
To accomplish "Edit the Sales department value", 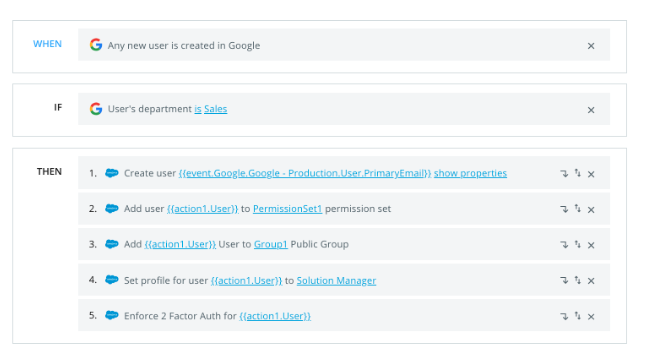I will (216, 109).
